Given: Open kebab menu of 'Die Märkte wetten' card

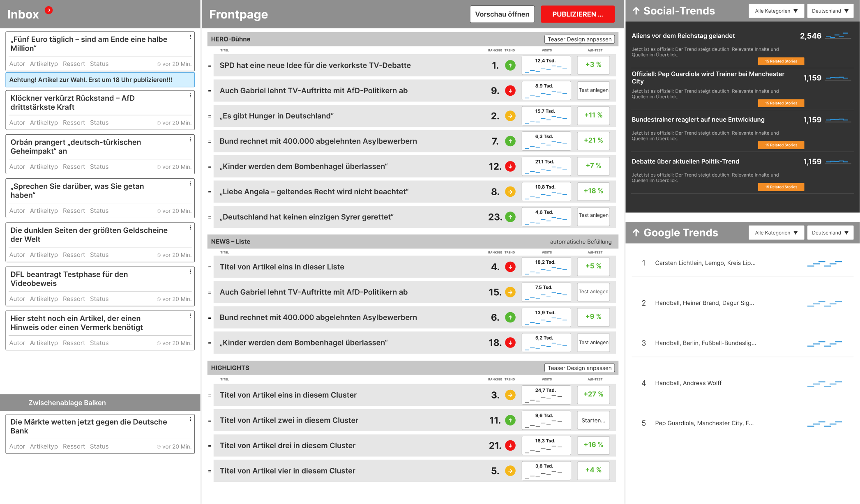Looking at the screenshot, I should point(190,419).
